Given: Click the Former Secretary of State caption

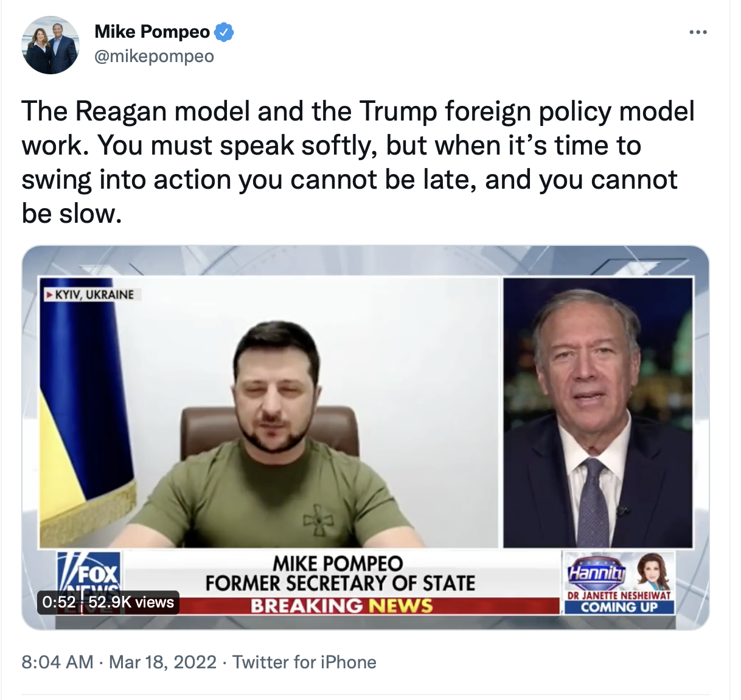Looking at the screenshot, I should (340, 583).
